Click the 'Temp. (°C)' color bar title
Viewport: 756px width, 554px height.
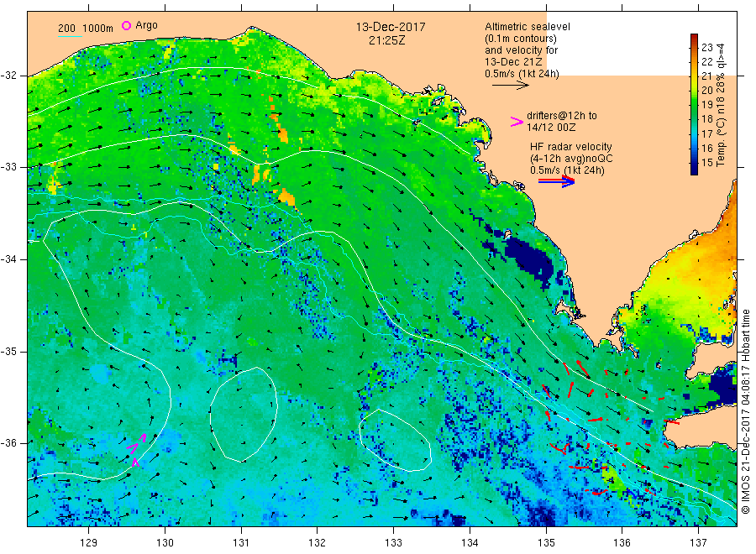[x=721, y=143]
